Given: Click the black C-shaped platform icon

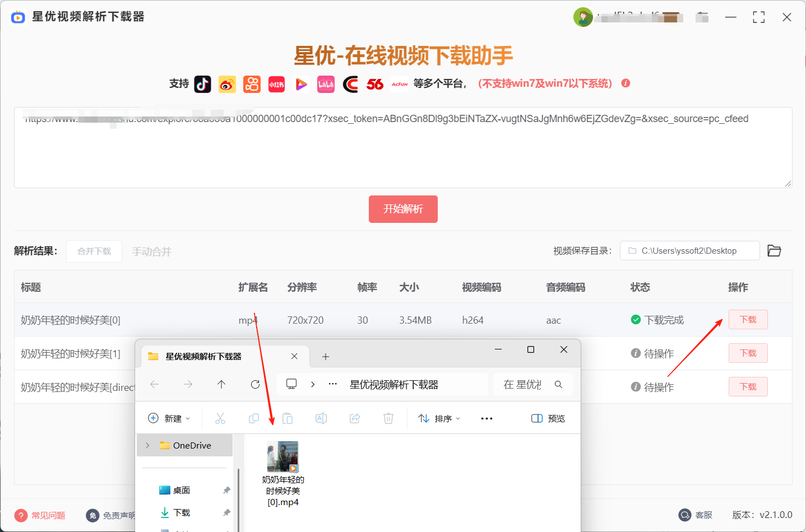Looking at the screenshot, I should pyautogui.click(x=350, y=84).
